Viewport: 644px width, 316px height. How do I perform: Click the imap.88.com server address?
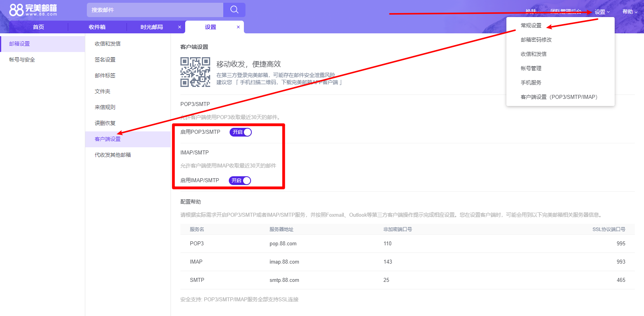click(284, 262)
